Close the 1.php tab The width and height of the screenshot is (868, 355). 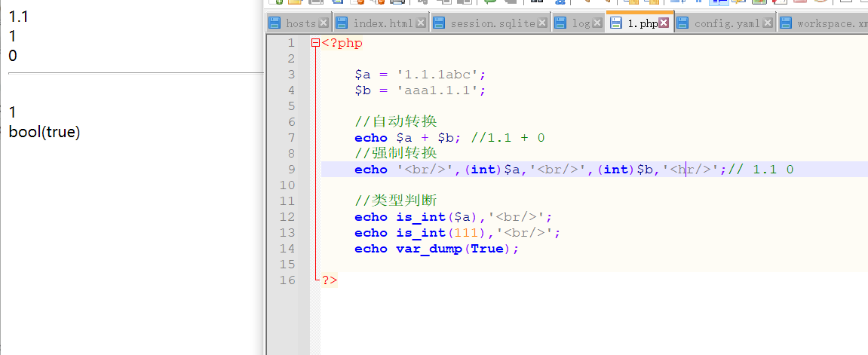(x=664, y=23)
